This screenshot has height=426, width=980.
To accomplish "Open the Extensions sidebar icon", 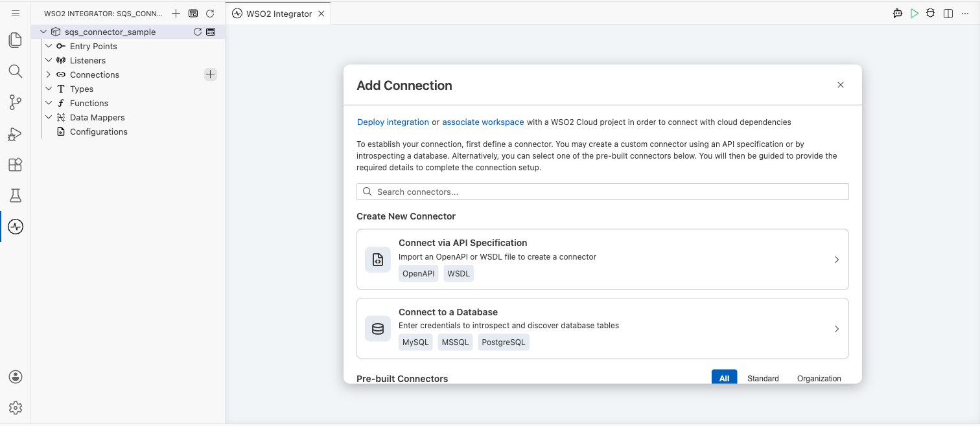I will coord(16,164).
